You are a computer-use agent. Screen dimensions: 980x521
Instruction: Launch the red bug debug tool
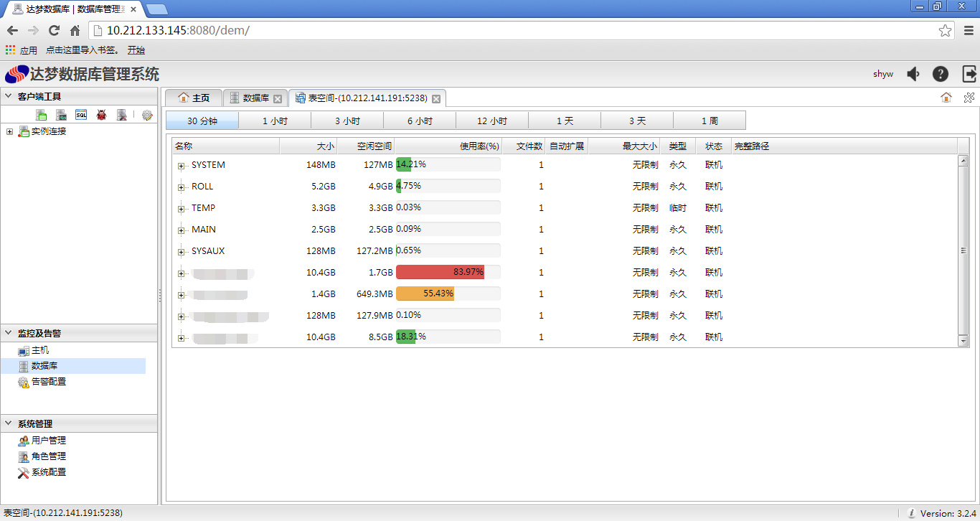point(102,115)
